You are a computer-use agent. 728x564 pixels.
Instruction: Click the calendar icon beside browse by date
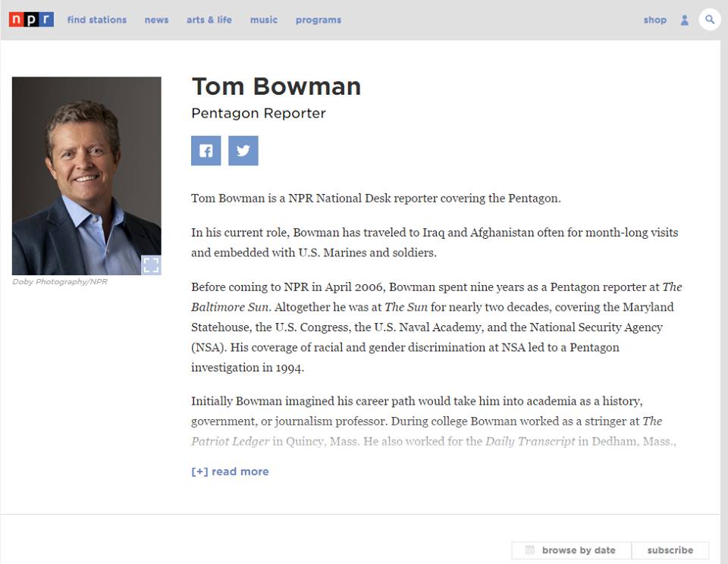tap(530, 550)
